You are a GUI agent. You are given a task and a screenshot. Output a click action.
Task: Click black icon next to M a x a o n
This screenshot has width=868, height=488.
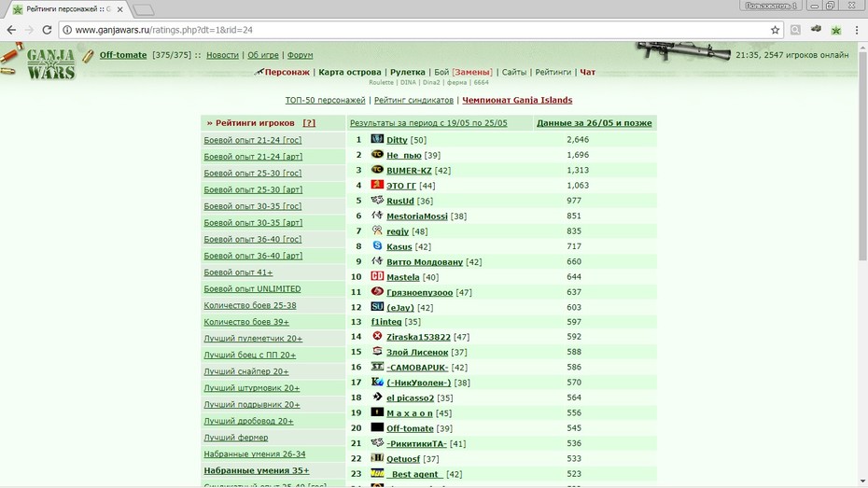pyautogui.click(x=377, y=411)
